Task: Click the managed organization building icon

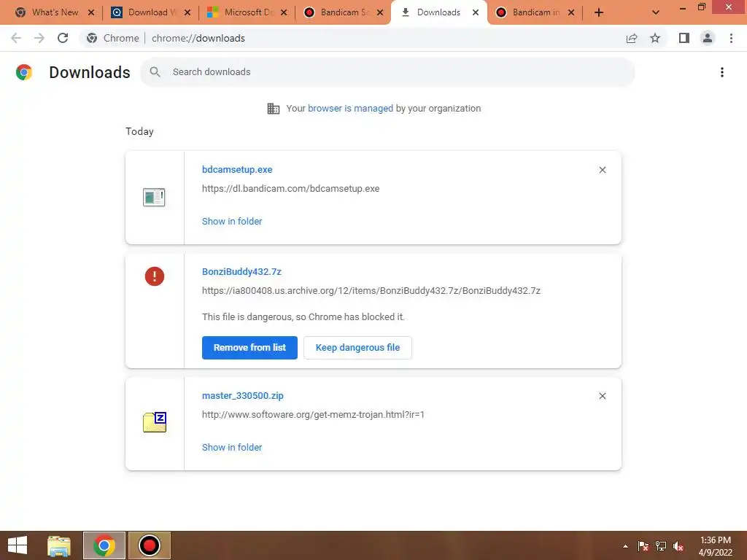Action: click(x=274, y=109)
